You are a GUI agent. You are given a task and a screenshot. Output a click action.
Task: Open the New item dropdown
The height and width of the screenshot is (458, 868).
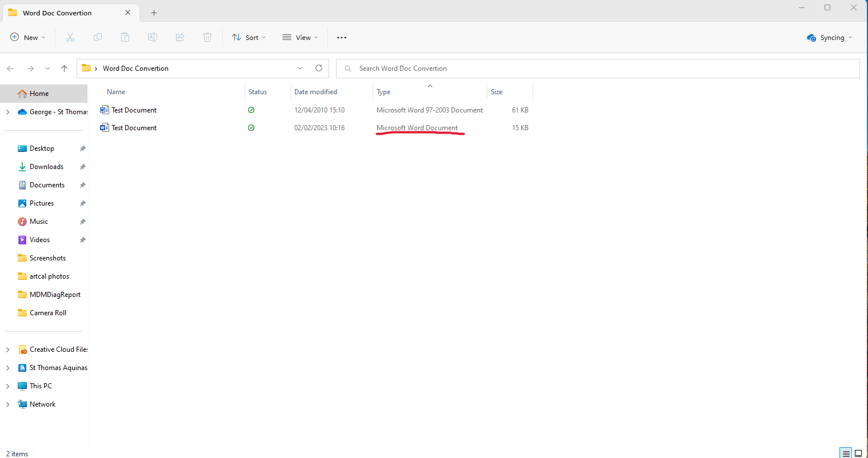pyautogui.click(x=28, y=38)
